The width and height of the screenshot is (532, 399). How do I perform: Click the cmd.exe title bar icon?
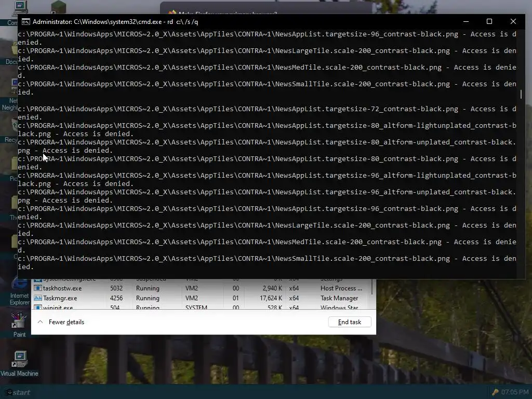pyautogui.click(x=26, y=22)
